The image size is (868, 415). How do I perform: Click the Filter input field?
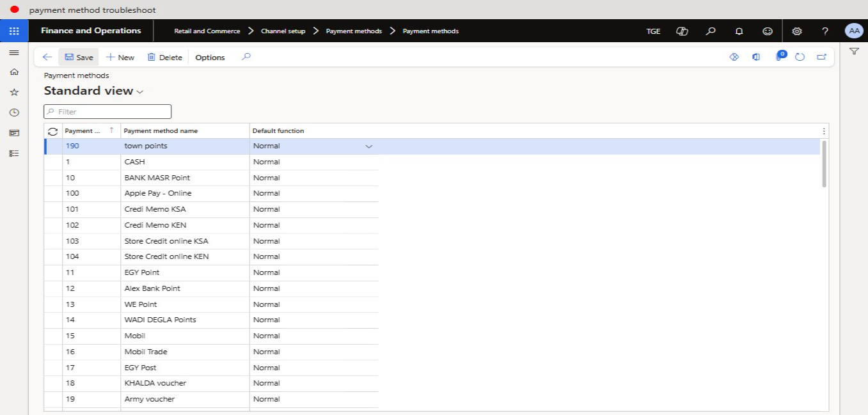point(107,112)
